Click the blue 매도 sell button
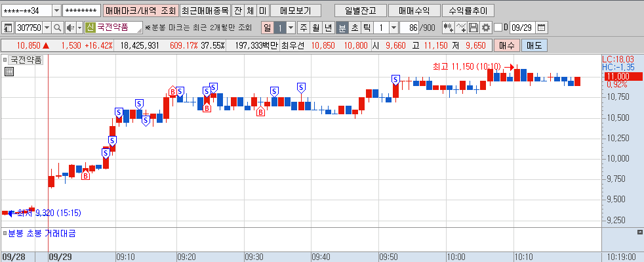The width and height of the screenshot is (644, 262). 534,45
